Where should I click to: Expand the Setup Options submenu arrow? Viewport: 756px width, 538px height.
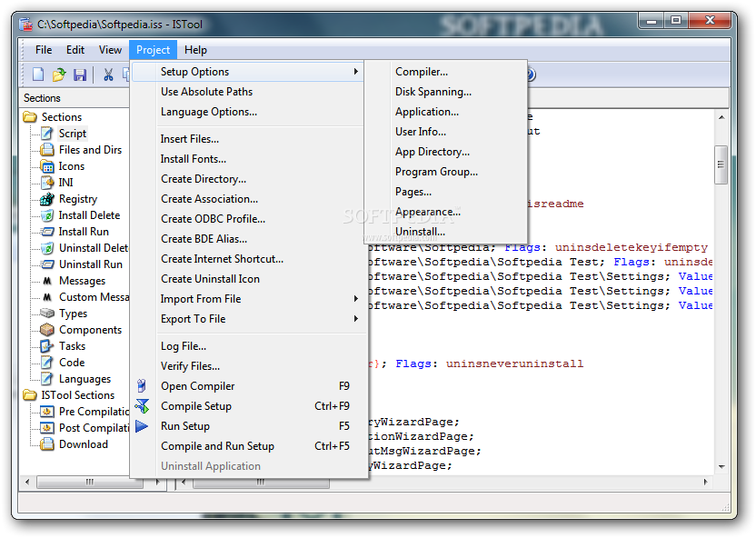(x=356, y=72)
